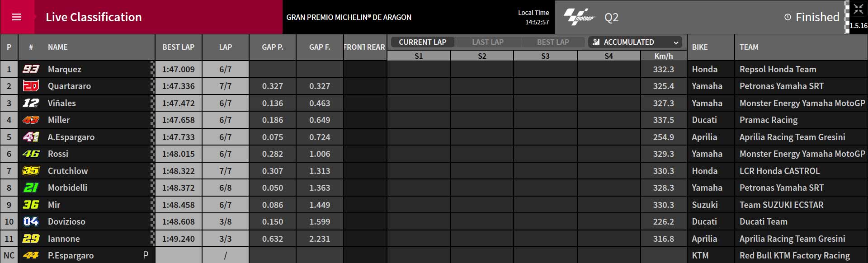Open the ACCUMULATED dropdown
Screen dimensions: 868x263
(635, 42)
